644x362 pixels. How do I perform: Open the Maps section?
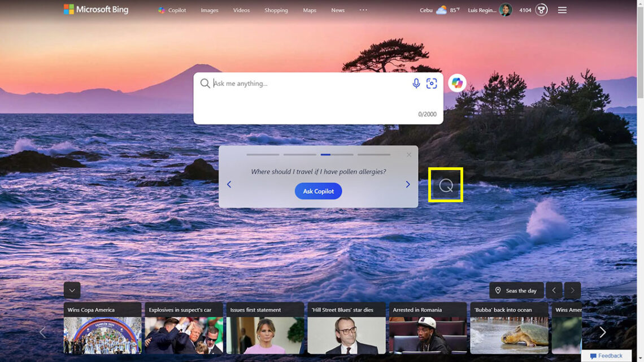(309, 10)
